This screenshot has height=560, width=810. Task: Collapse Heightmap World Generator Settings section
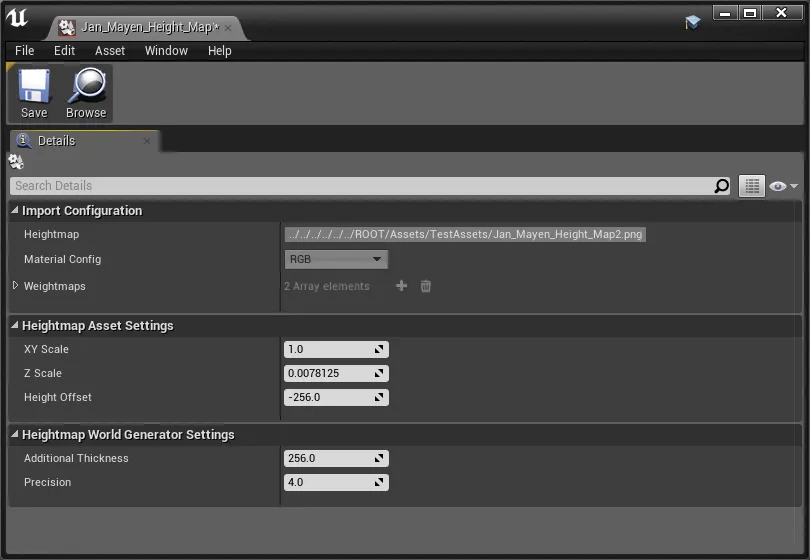click(15, 435)
